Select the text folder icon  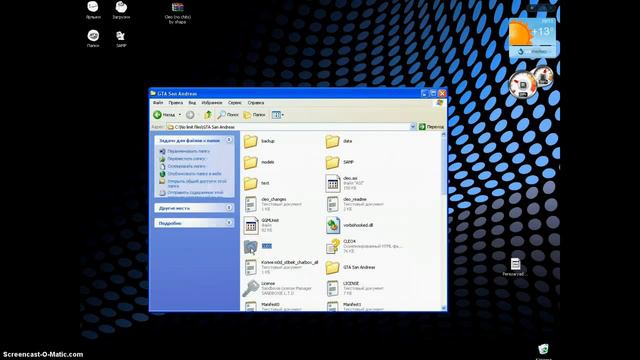(x=251, y=184)
